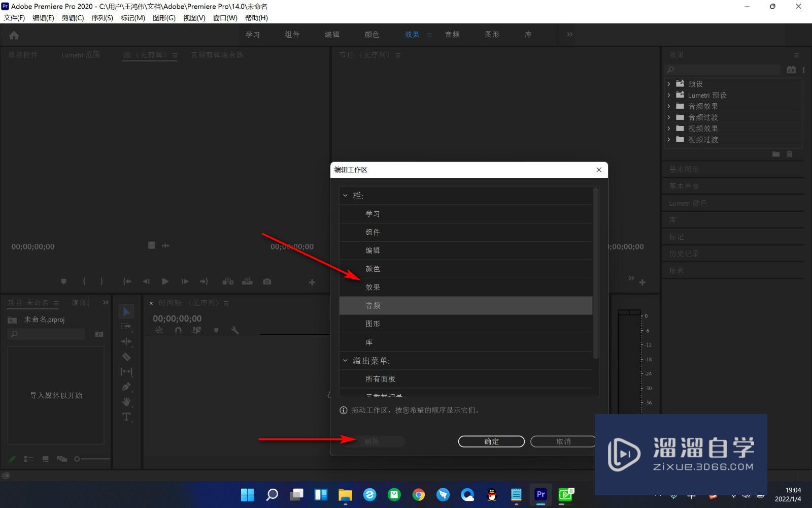Collapse the 栏 section in dialog
The width and height of the screenshot is (812, 508).
(x=345, y=196)
